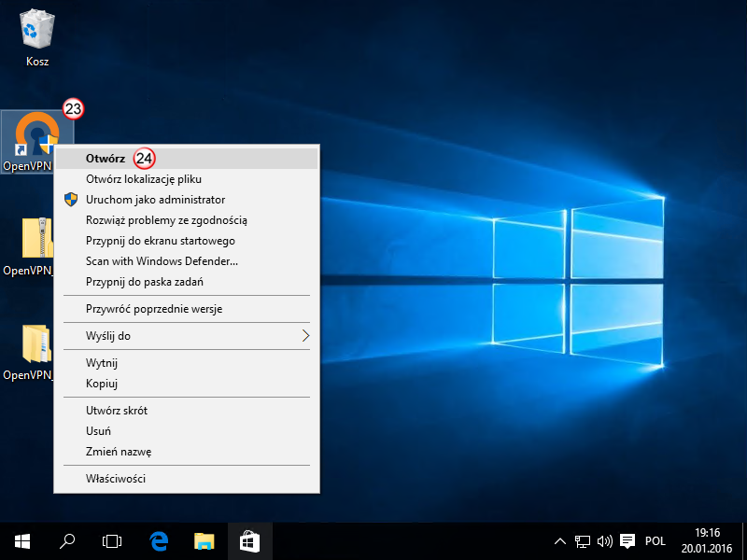
Task: Choose Przypnij do ekranu startowego
Action: (x=187, y=241)
